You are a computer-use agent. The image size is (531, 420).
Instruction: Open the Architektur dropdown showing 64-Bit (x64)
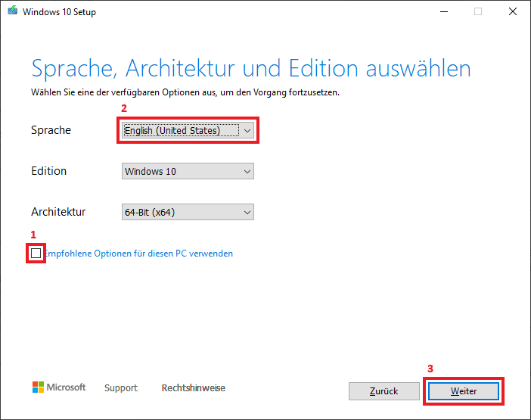188,212
